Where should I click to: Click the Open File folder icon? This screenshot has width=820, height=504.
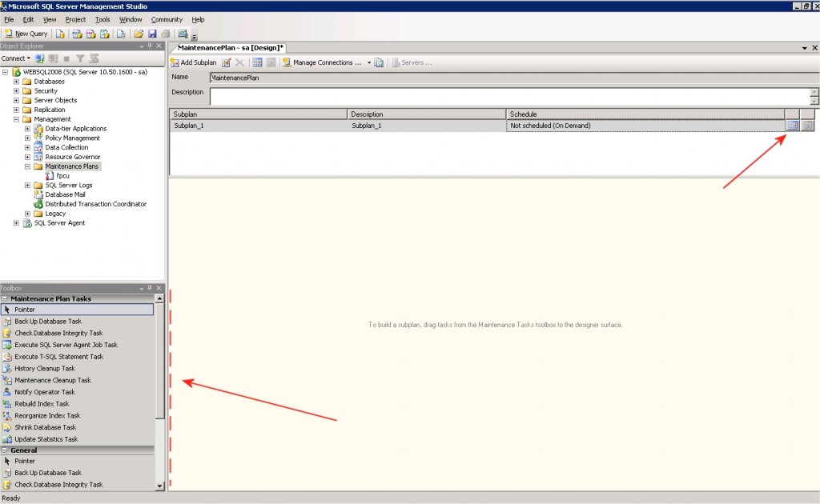pyautogui.click(x=138, y=34)
